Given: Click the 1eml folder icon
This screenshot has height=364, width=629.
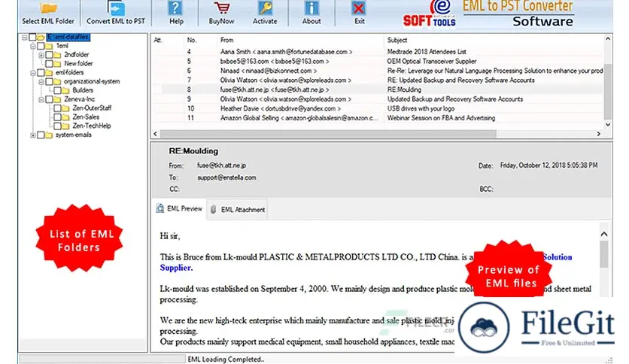Looking at the screenshot, I should (50, 46).
